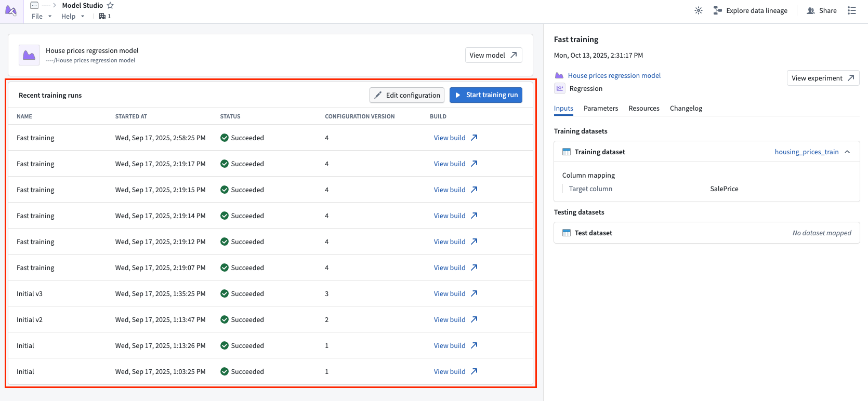Start a new training run
This screenshot has width=868, height=401.
tap(486, 95)
